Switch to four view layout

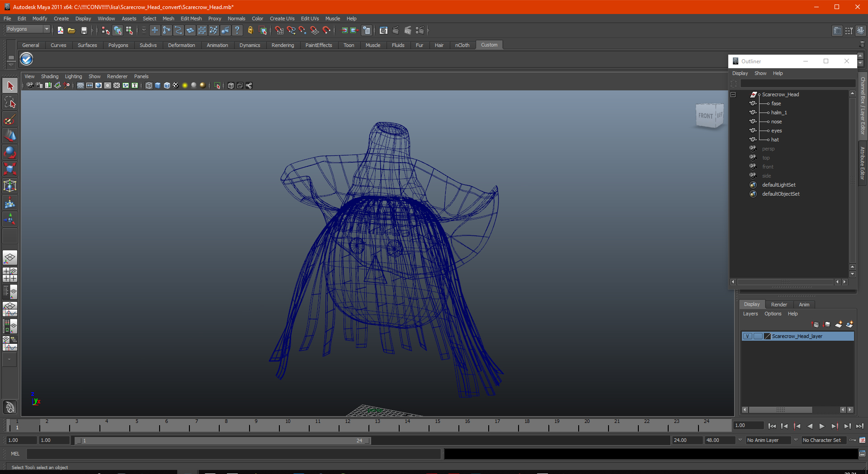[x=10, y=275]
